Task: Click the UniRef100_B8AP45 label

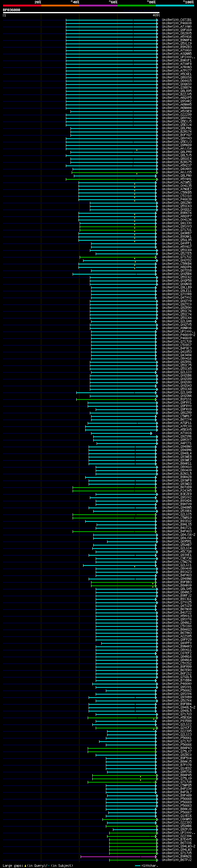Action: click(x=177, y=775)
